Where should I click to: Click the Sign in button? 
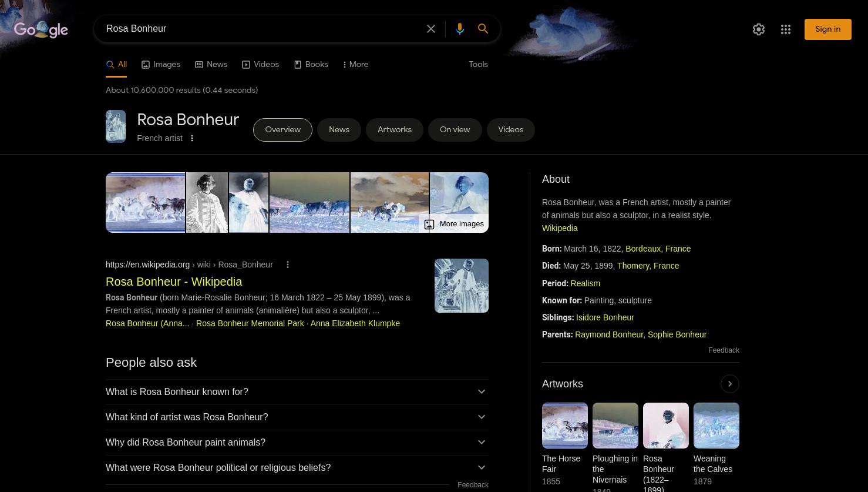[828, 29]
